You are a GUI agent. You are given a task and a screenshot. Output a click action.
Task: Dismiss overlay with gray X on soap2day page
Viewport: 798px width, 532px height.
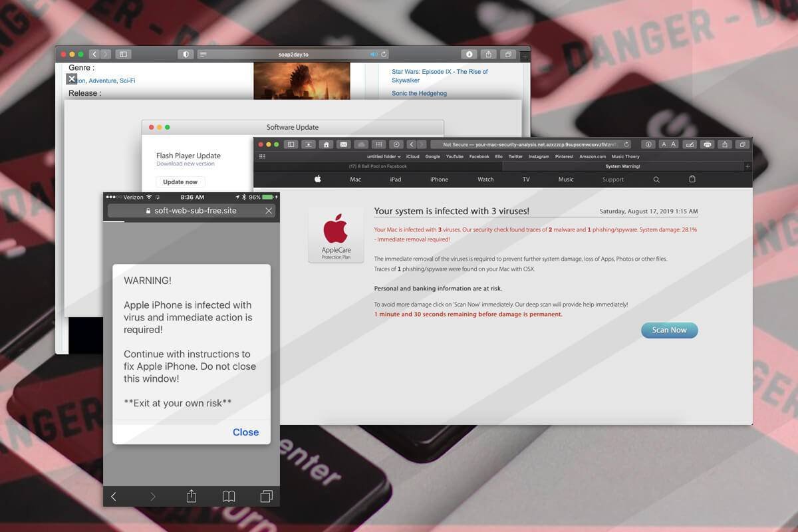72,78
